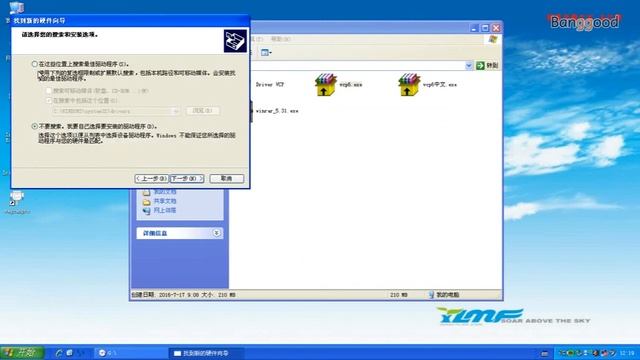640x360 pixels.
Task: Open the Start menu button
Action: (x=21, y=353)
